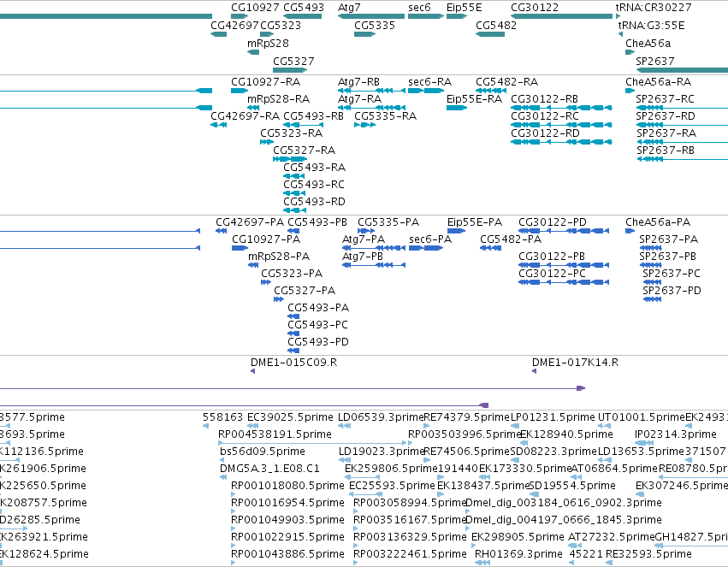Click protein CG10927-PA label
Screen dimensions: 728x567
[266, 239]
